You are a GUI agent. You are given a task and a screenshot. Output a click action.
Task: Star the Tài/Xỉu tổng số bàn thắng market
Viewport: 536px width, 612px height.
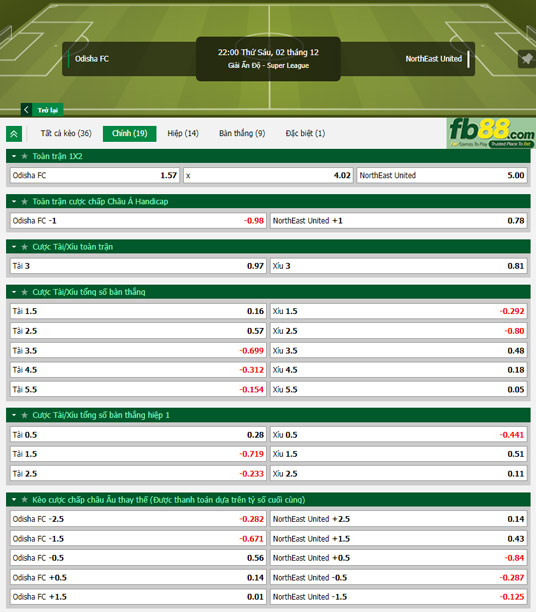[x=25, y=292]
